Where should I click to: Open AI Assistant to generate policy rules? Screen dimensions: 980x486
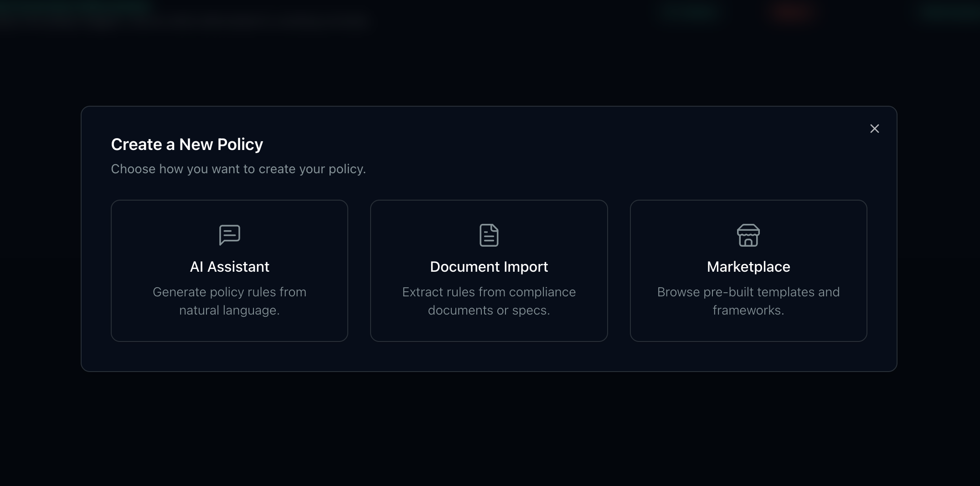230,270
